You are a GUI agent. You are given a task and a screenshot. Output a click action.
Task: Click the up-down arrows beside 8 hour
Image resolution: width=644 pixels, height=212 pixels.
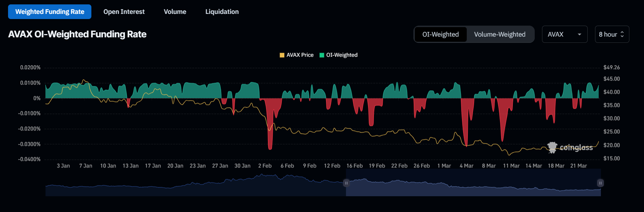tap(622, 34)
